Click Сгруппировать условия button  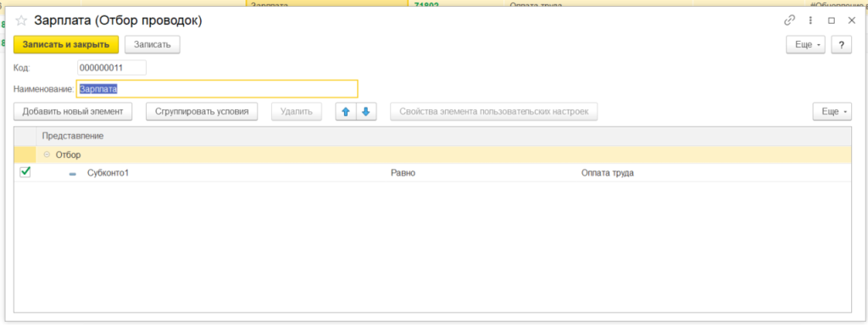tap(202, 111)
